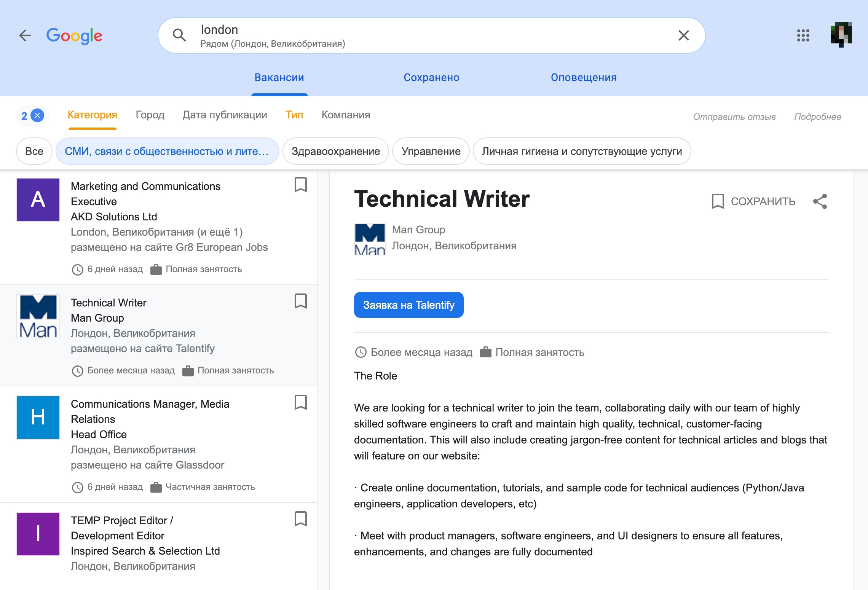Click размещено на сайте Gr8 European Jobs text

(169, 247)
